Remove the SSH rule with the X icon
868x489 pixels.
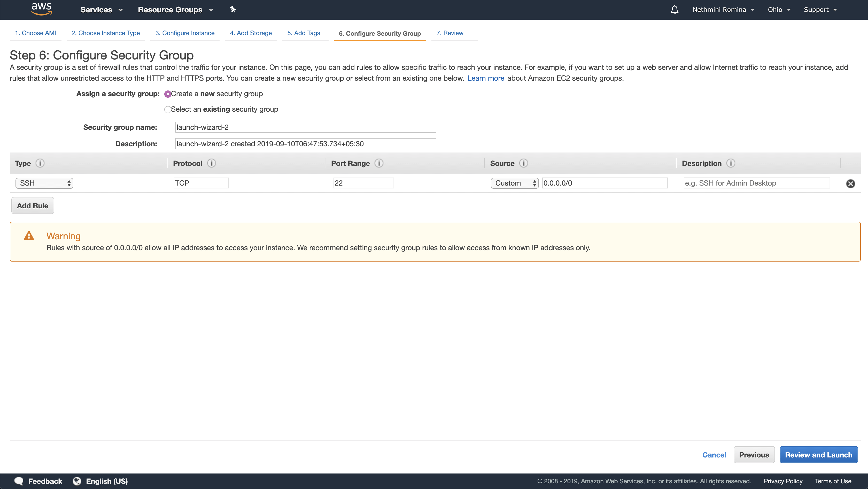click(850, 184)
